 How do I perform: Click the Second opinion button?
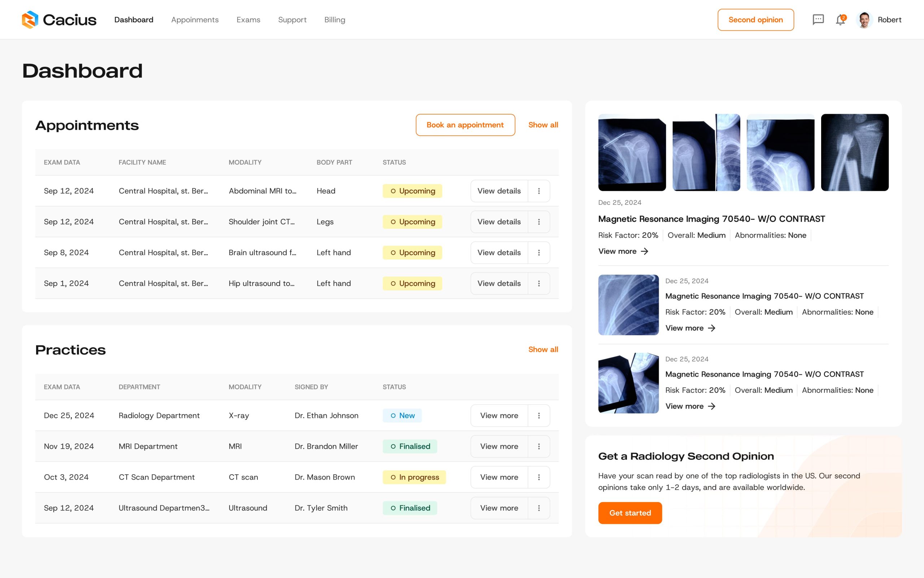click(755, 20)
